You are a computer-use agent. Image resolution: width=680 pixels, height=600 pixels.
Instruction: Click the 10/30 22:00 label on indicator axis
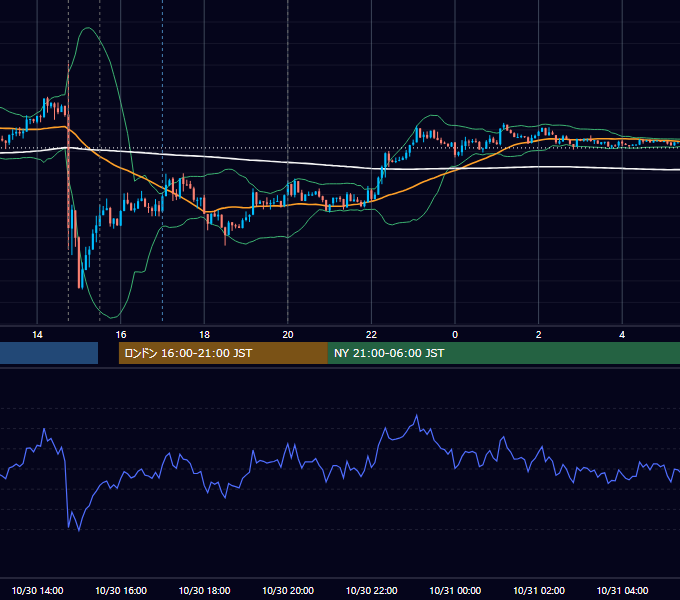tap(371, 590)
